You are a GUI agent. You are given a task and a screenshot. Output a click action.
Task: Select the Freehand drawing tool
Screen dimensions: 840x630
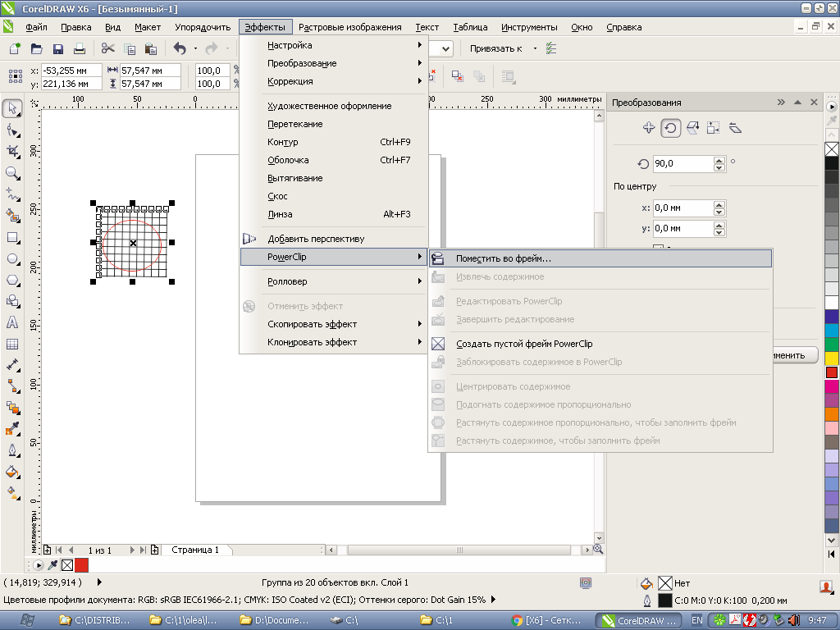(12, 194)
